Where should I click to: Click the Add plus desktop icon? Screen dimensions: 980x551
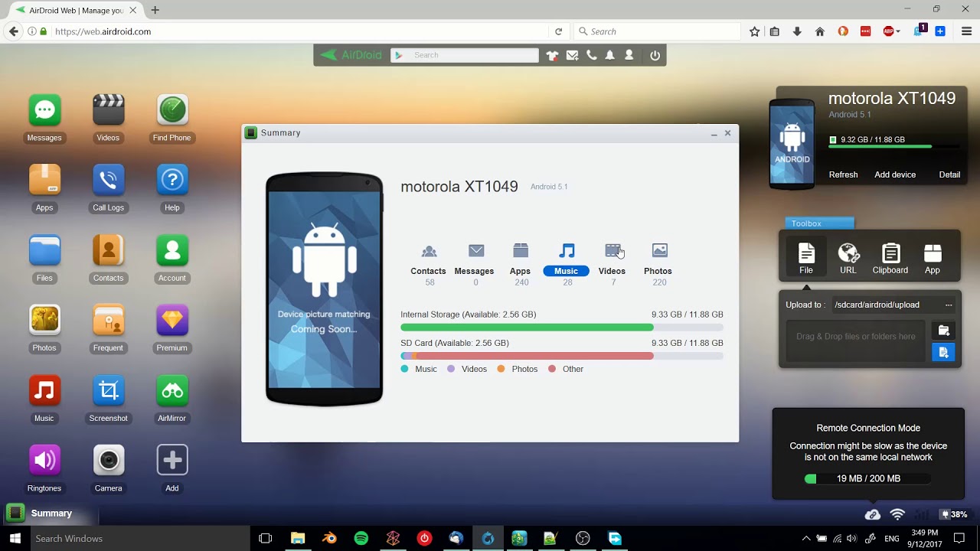tap(171, 460)
